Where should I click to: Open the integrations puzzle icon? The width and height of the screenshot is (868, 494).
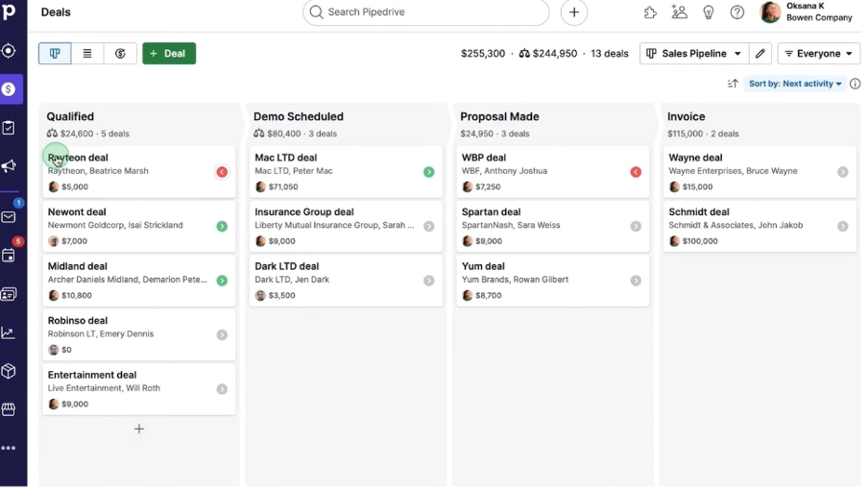(x=650, y=12)
